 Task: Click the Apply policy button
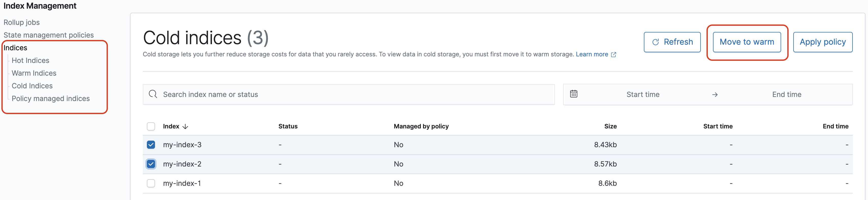[823, 42]
